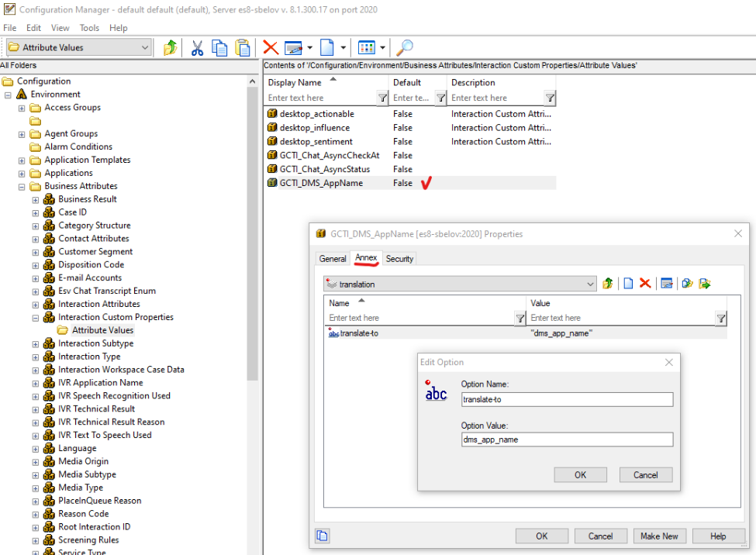This screenshot has height=555, width=756.
Task: Click the filter icon for Description column
Action: pos(550,98)
